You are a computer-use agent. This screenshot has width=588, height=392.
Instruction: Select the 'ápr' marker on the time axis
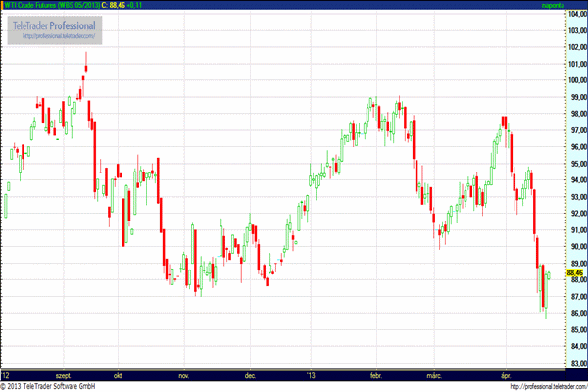tap(507, 375)
